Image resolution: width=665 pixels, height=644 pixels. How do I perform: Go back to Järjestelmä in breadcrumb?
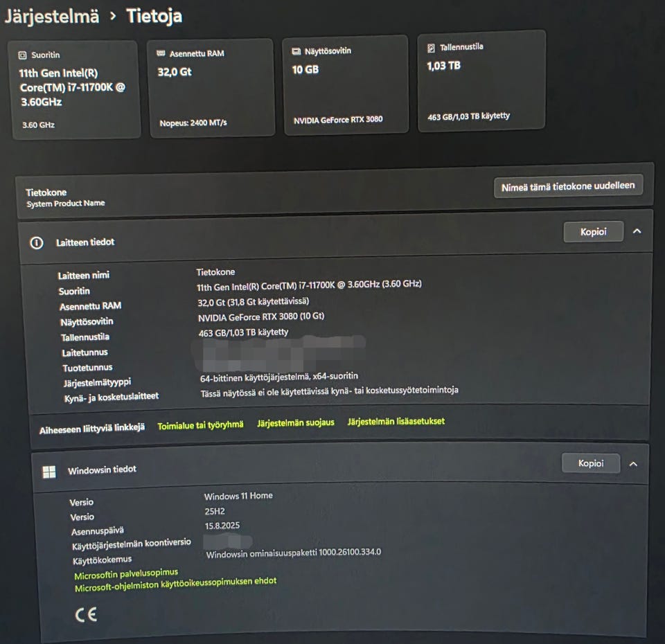coord(52,17)
